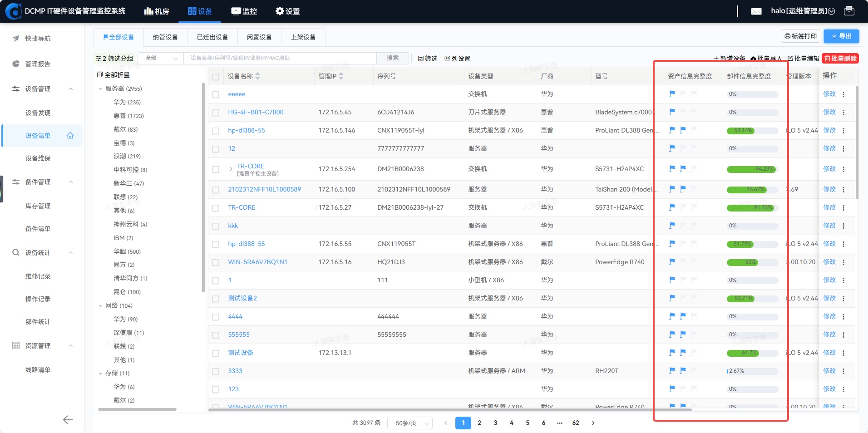Click the DCMP logo icon
This screenshot has width=868, height=433.
[13, 11]
